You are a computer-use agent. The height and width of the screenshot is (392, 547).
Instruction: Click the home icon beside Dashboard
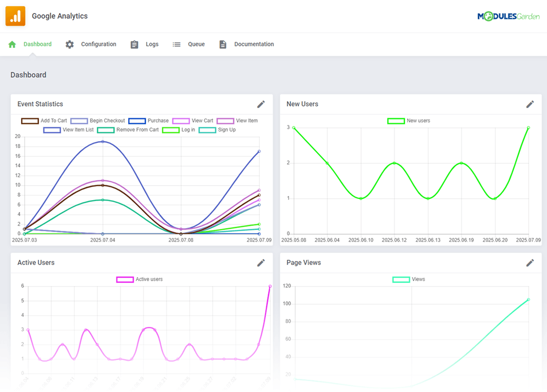[x=12, y=44]
